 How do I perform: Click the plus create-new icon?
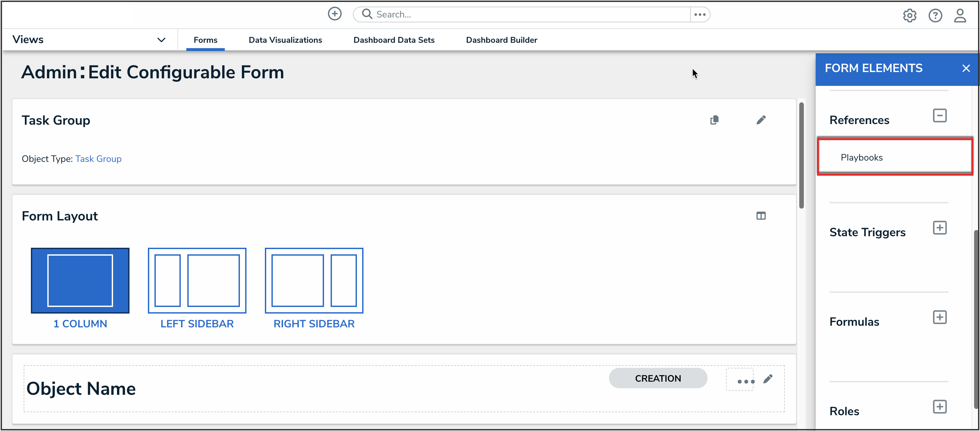point(335,14)
